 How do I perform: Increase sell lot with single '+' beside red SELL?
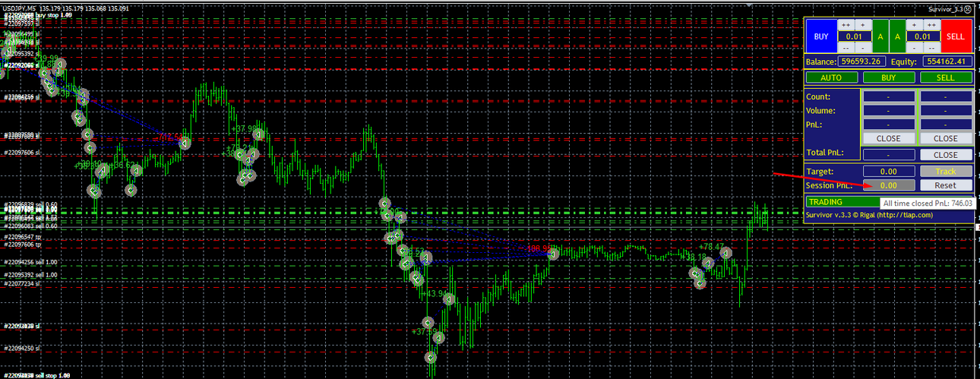click(x=914, y=25)
